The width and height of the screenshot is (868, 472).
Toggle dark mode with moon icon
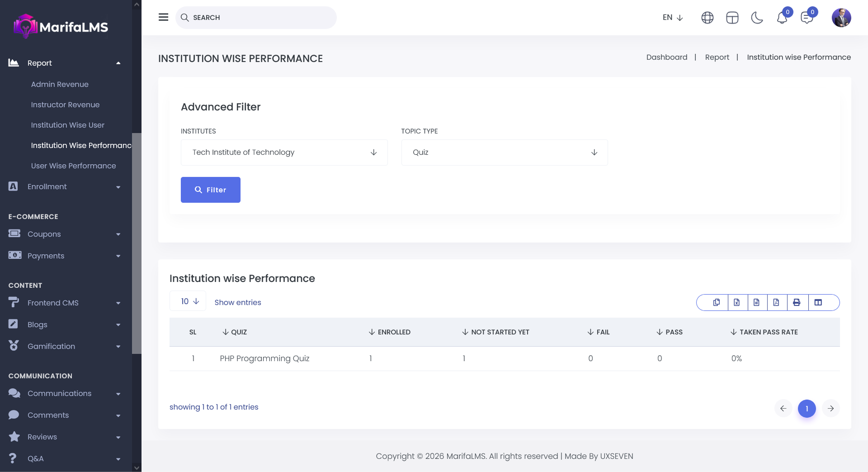coord(757,18)
